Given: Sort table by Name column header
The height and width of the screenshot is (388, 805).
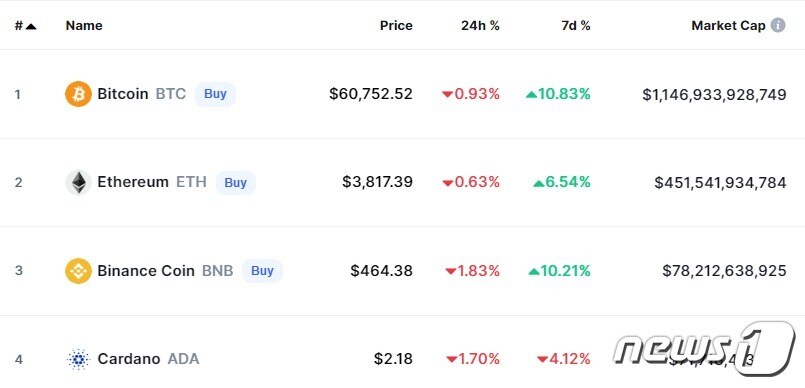Looking at the screenshot, I should pos(84,26).
